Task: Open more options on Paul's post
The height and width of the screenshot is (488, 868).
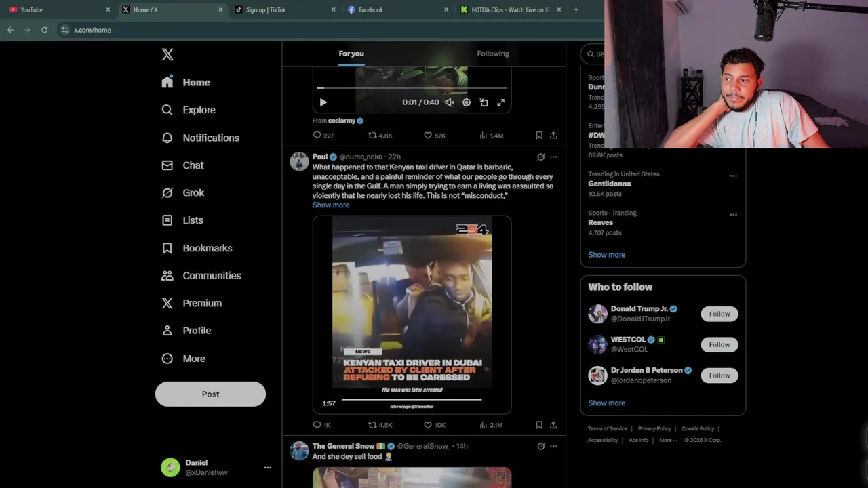Action: coord(553,157)
